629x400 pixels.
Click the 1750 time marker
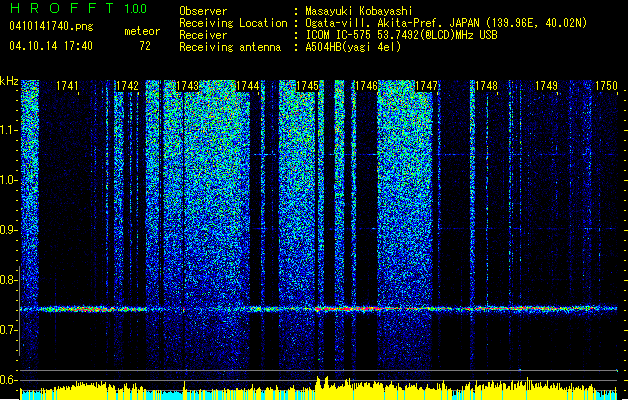pyautogui.click(x=606, y=86)
